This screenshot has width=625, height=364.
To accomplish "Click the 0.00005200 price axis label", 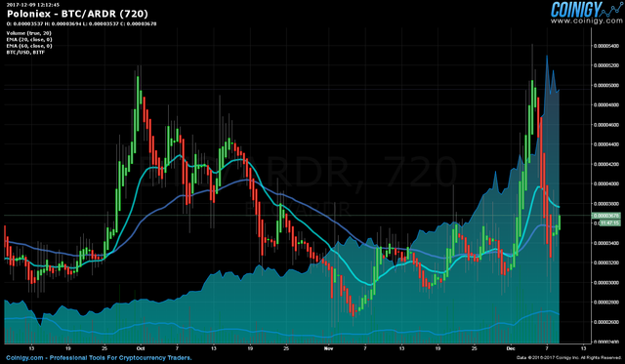I will [x=606, y=65].
